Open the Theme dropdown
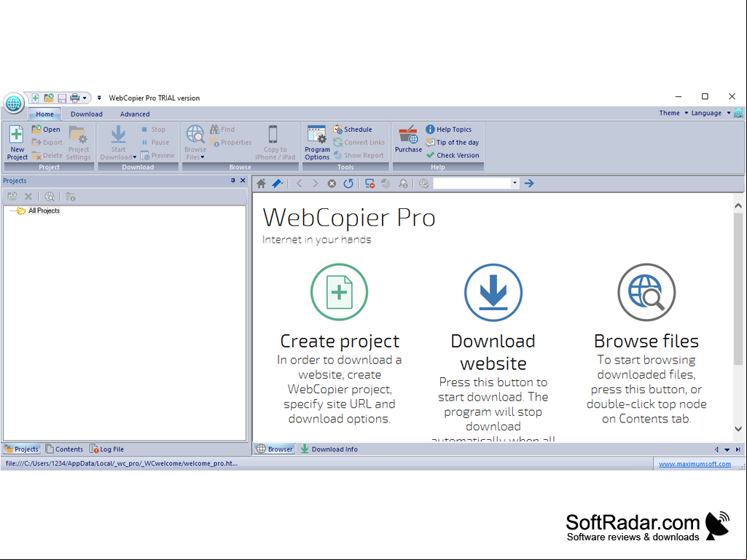Viewport: 747px width, 560px height. click(673, 113)
